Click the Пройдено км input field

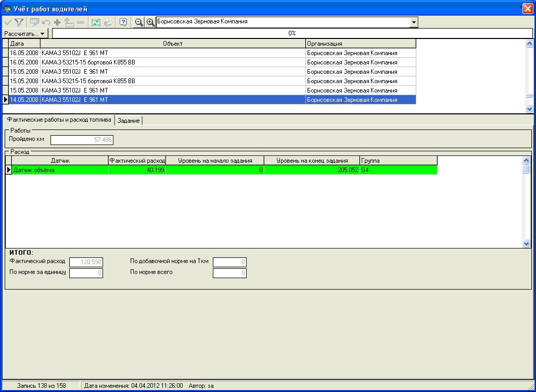[82, 140]
